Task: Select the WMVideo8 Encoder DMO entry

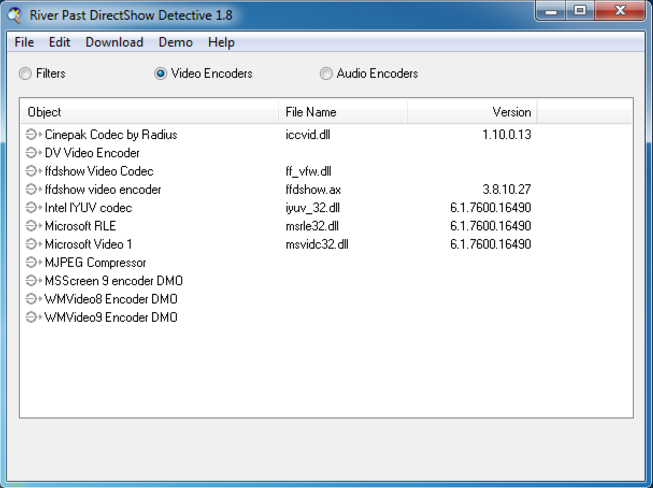Action: (111, 299)
